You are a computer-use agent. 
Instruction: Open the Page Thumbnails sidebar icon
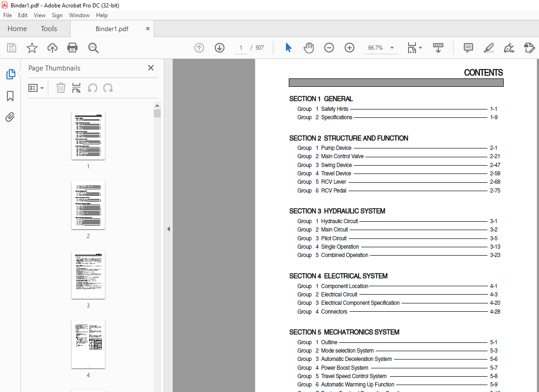point(10,74)
